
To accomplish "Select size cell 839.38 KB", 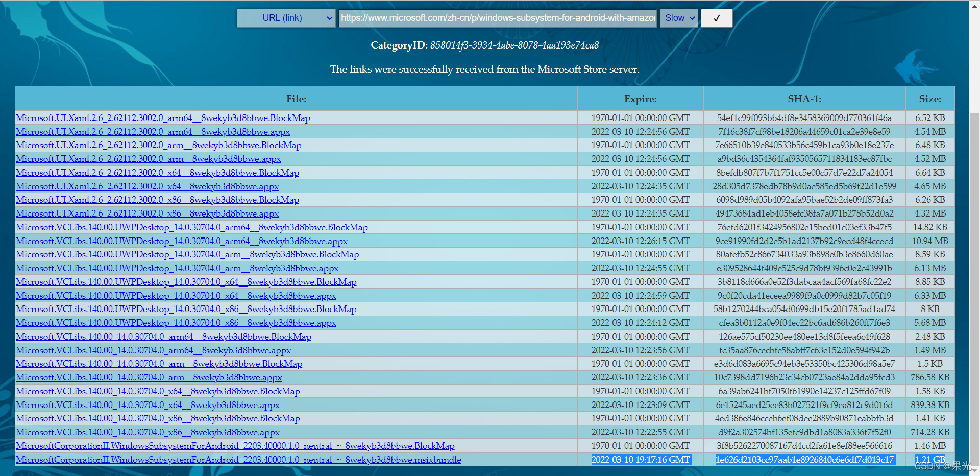I will (930, 405).
